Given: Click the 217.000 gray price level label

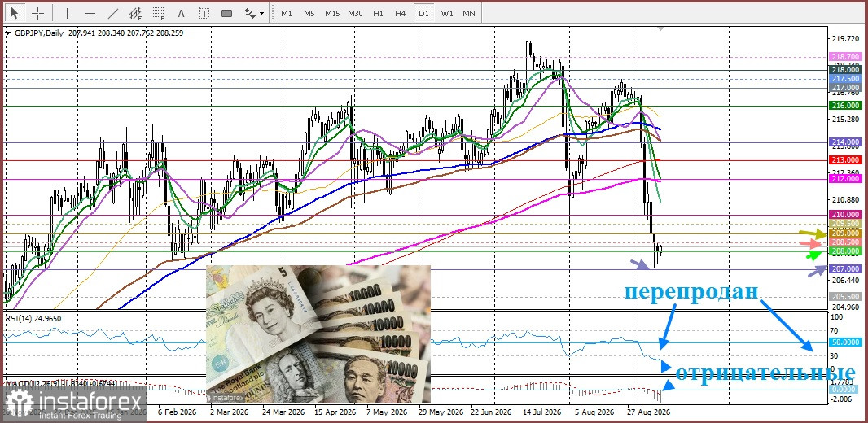Looking at the screenshot, I should [845, 88].
